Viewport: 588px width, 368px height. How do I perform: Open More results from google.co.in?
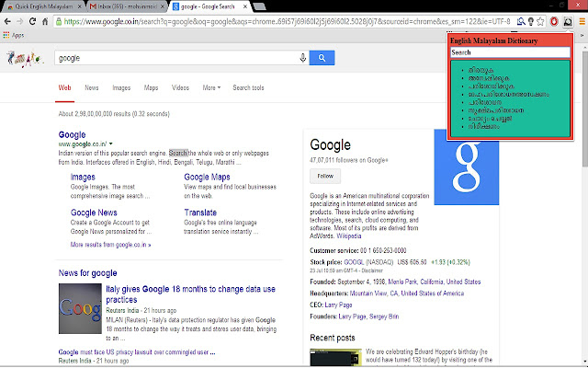pos(110,245)
